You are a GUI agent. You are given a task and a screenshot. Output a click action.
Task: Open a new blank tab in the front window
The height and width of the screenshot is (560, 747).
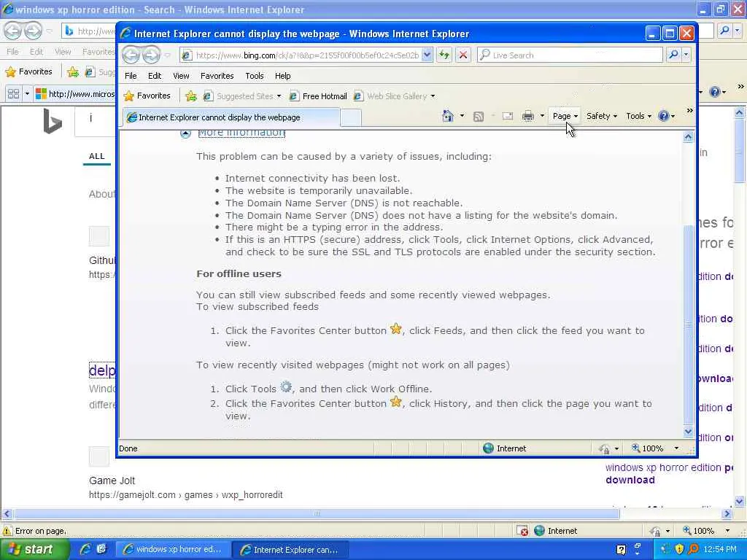(351, 117)
